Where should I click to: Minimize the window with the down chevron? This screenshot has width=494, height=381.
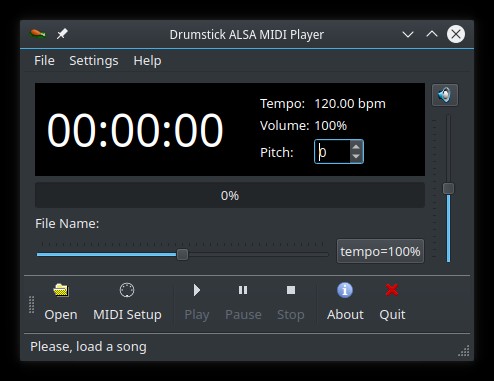point(408,34)
